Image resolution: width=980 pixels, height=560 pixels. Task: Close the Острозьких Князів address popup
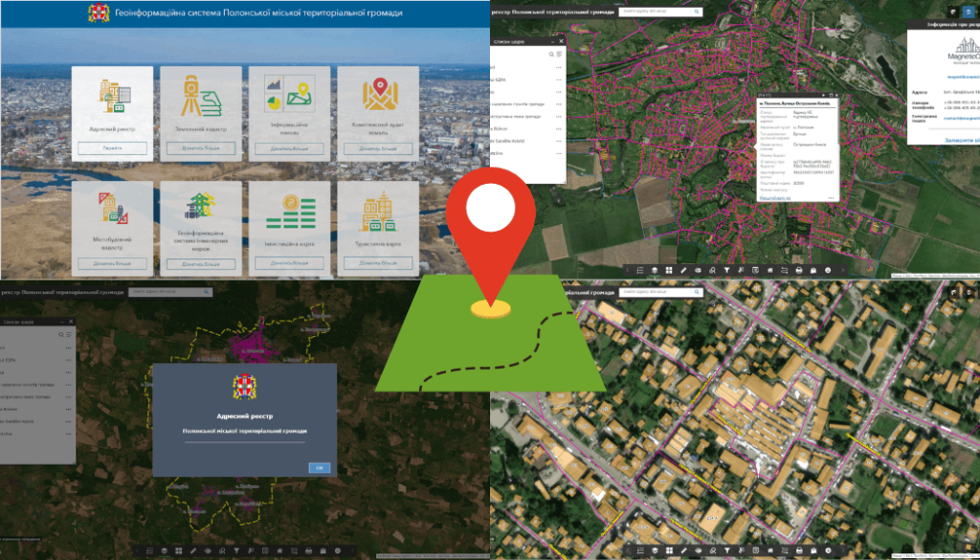836,95
